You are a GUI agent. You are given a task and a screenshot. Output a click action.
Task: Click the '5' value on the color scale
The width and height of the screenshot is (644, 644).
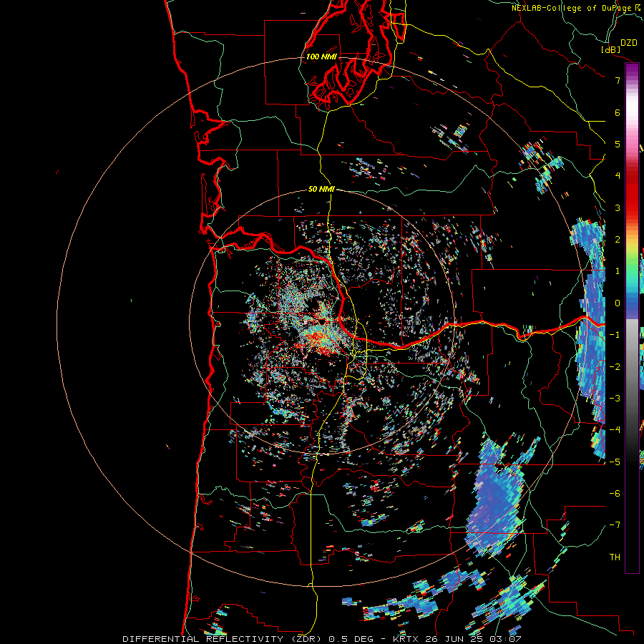tap(618, 144)
